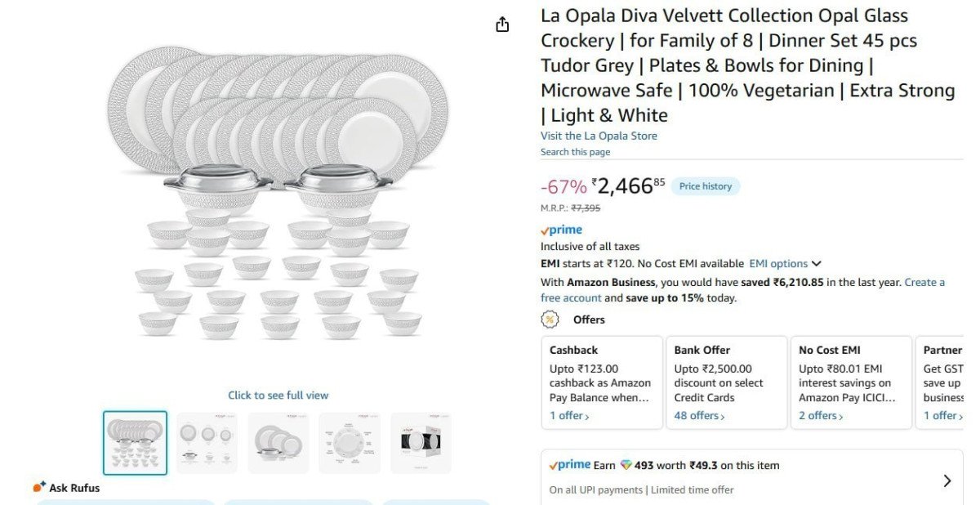Click the share icon above the product title
980x505 pixels.
coord(502,25)
